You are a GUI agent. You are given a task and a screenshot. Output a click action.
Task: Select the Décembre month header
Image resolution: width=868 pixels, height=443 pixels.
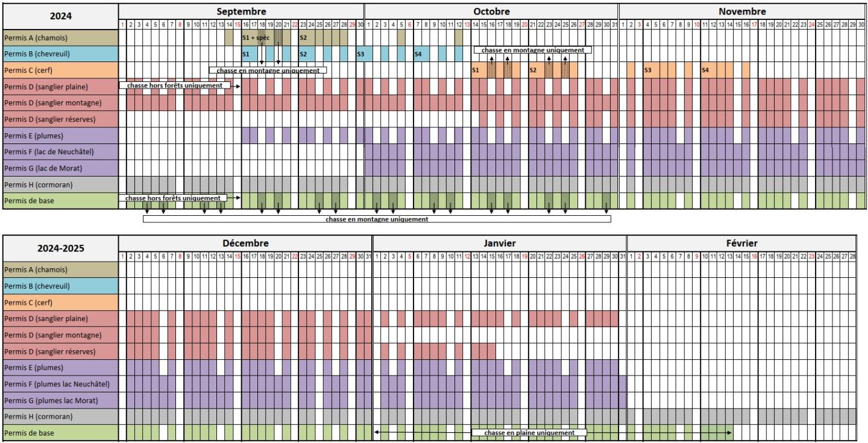(x=245, y=243)
